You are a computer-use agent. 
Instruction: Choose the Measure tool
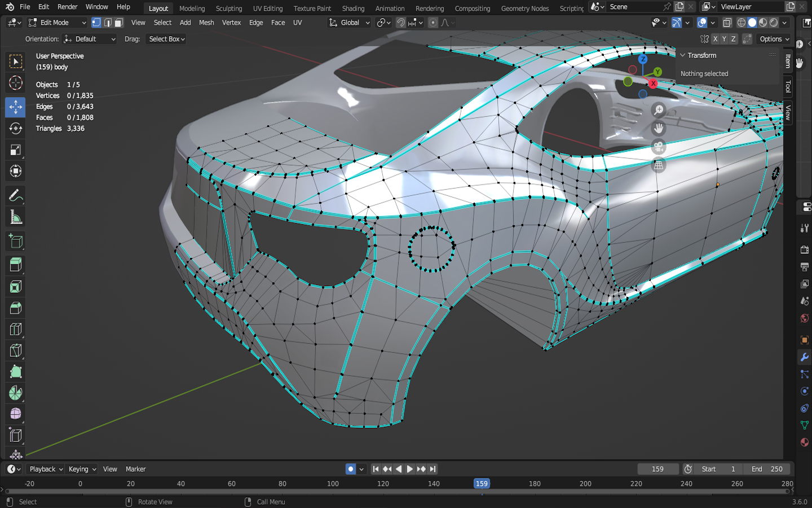pyautogui.click(x=15, y=217)
